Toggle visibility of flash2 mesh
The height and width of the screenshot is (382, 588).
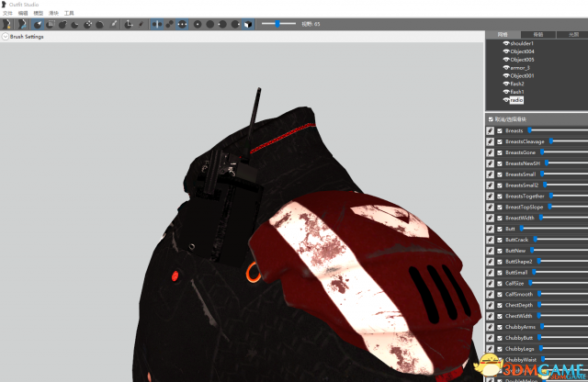(x=506, y=84)
